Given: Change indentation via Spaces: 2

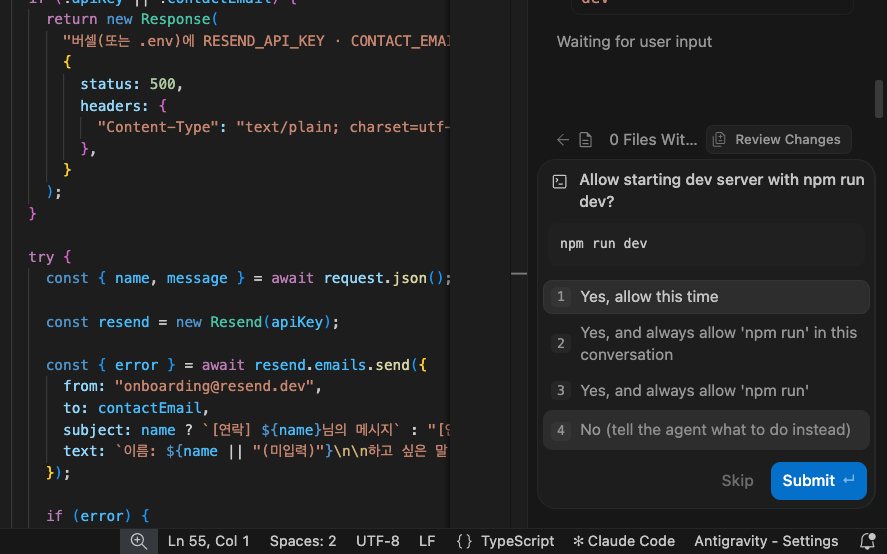Looking at the screenshot, I should tap(303, 541).
